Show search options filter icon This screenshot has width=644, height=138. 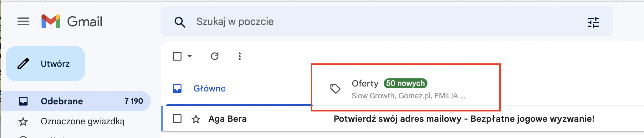pos(593,22)
